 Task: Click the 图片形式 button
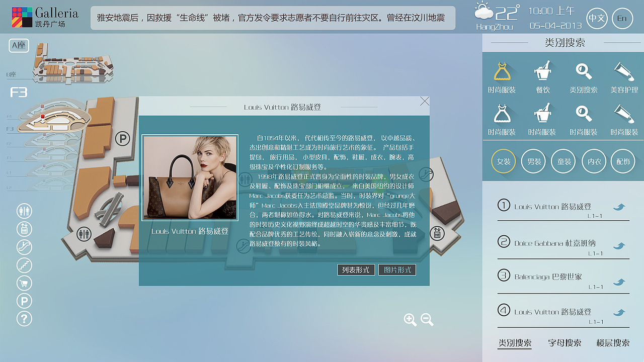point(397,270)
